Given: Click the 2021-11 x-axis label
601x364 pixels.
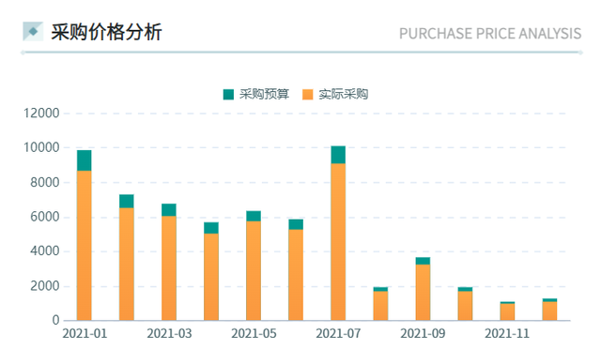Looking at the screenshot, I should (x=507, y=333).
